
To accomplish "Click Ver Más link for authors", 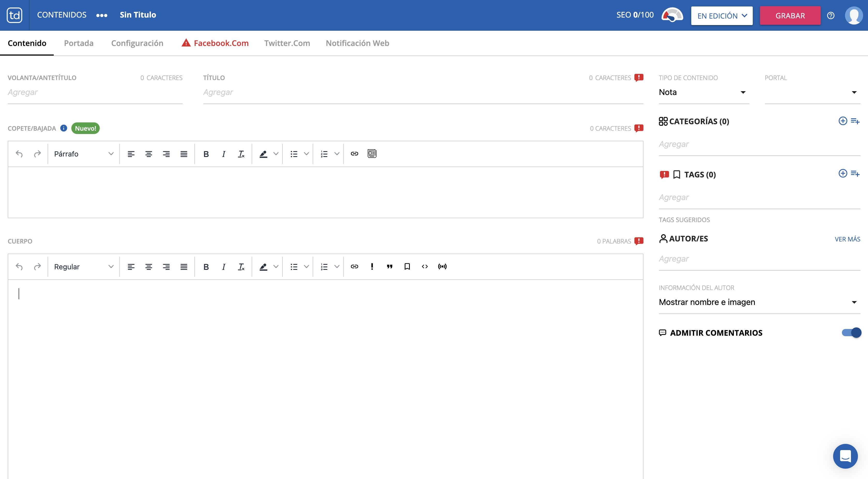I will [847, 239].
